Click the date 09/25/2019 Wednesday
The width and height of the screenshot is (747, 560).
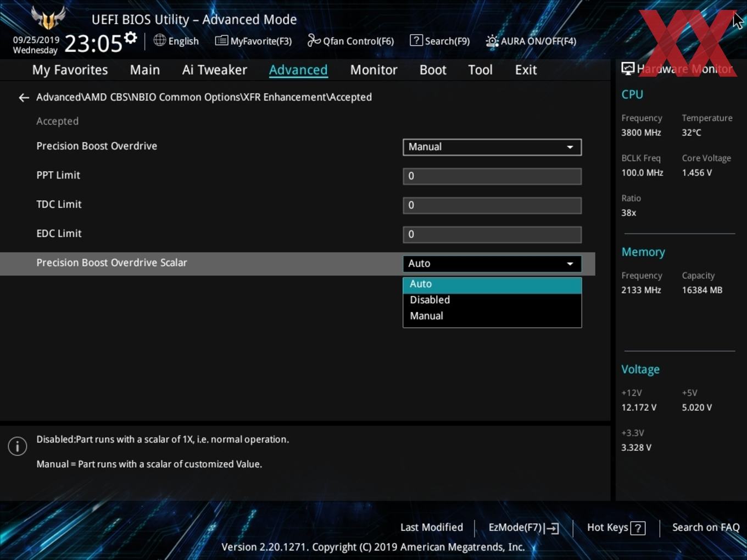coord(36,45)
